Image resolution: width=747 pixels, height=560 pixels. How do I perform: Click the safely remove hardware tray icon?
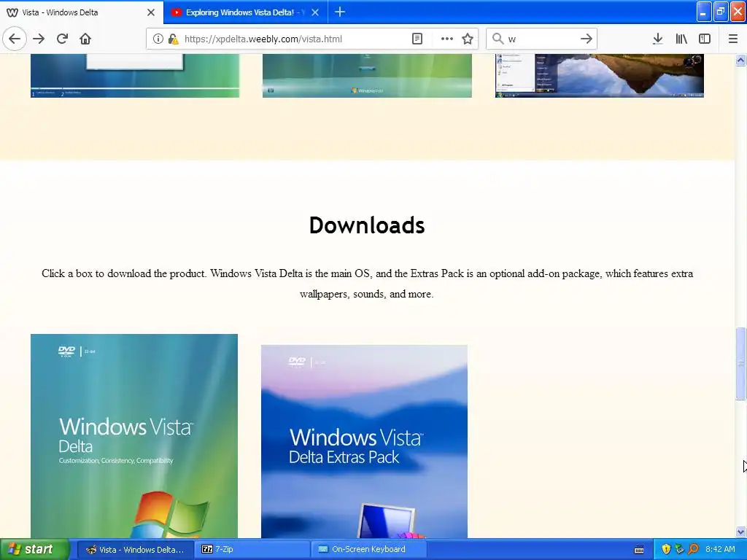click(x=679, y=550)
